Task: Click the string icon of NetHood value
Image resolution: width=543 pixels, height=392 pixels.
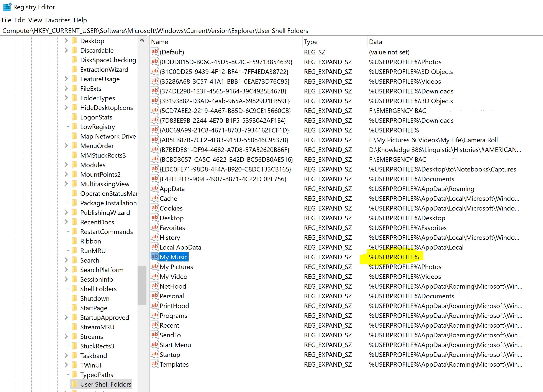Action: [x=155, y=286]
